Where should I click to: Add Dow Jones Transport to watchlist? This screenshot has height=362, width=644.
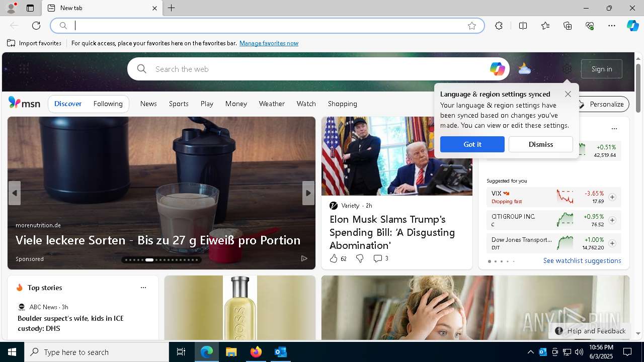pos(612,243)
